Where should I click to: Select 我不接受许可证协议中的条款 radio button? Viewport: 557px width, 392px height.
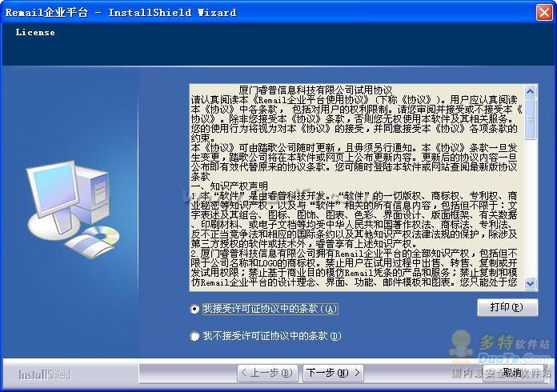(x=194, y=336)
